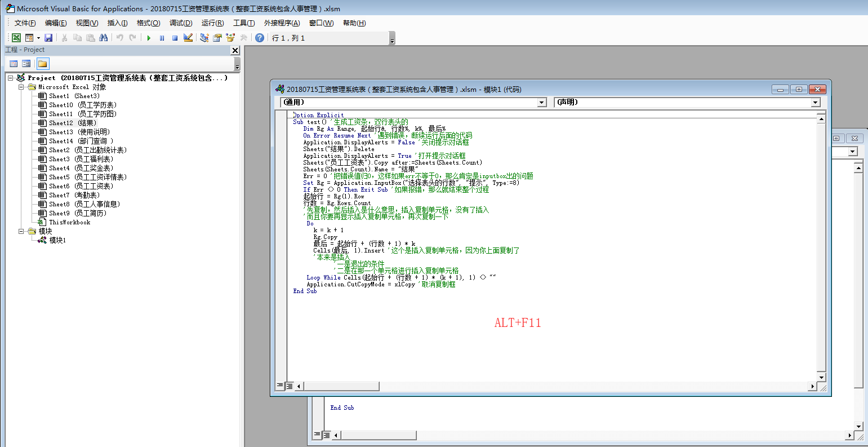Select Sheet11 (员工学历图) tree item
868x447 pixels.
83,114
